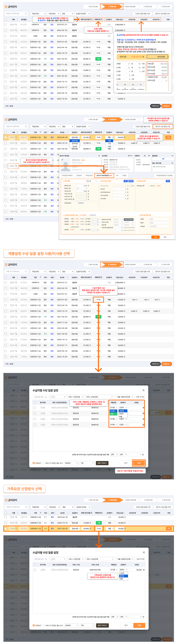Tick the checkbox of the highlighted 20,000 row
The height and width of the screenshot is (644, 177).
pos(5,528)
